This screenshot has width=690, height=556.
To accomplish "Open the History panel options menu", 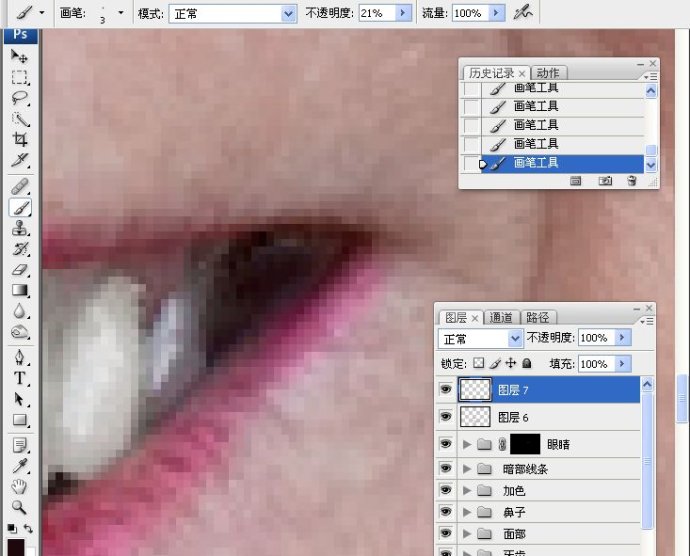I will 650,77.
